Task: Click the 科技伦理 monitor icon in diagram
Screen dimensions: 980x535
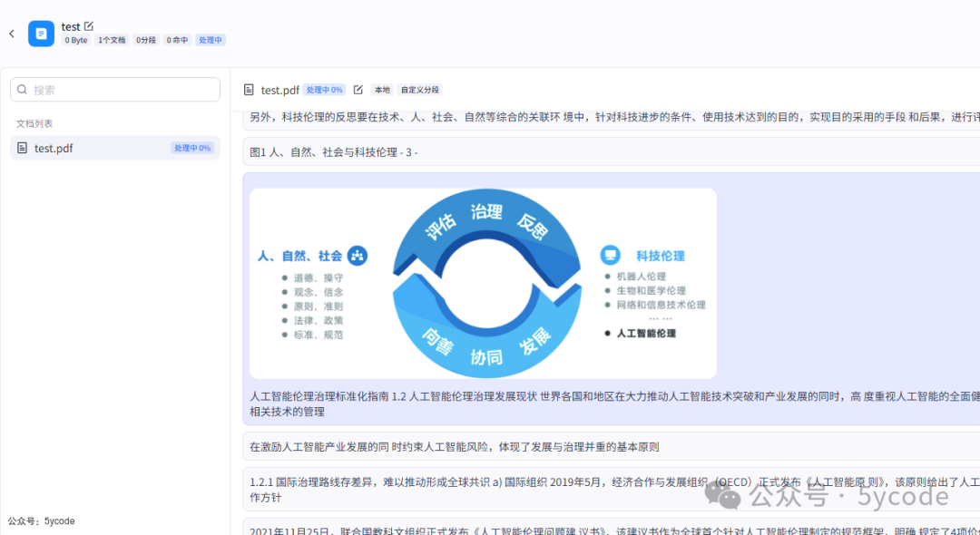Action: tap(610, 255)
